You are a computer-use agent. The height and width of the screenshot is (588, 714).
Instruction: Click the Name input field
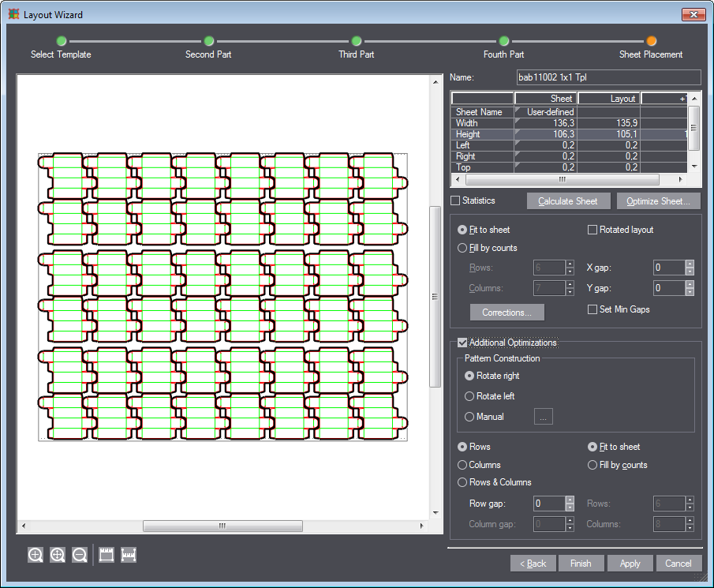tap(607, 77)
